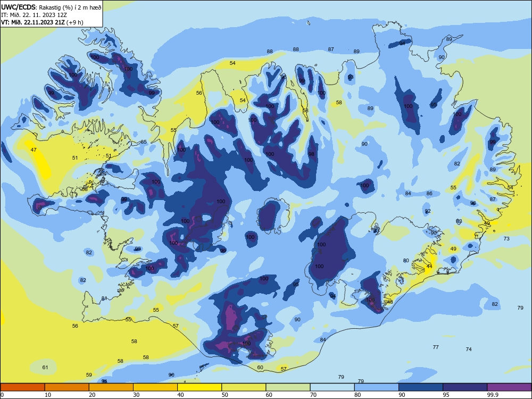Viewport: 532px width, 399px height.
Task: Click the humidity value '92' on the map
Action: pyautogui.click(x=428, y=211)
